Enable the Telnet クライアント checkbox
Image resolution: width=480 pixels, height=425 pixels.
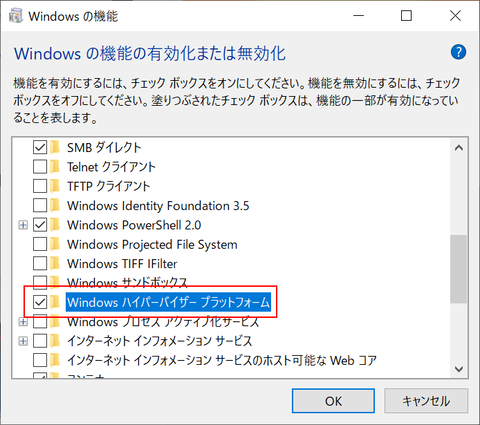tap(40, 166)
